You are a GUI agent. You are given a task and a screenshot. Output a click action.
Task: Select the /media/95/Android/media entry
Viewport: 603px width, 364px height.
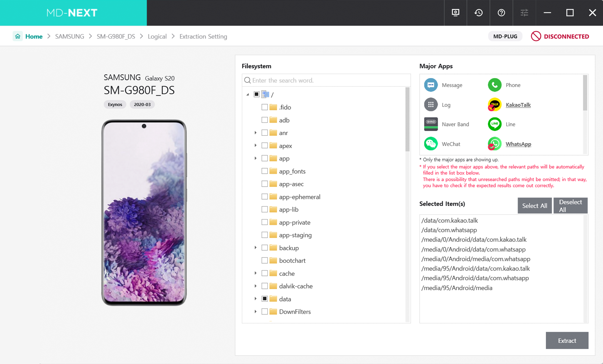457,288
